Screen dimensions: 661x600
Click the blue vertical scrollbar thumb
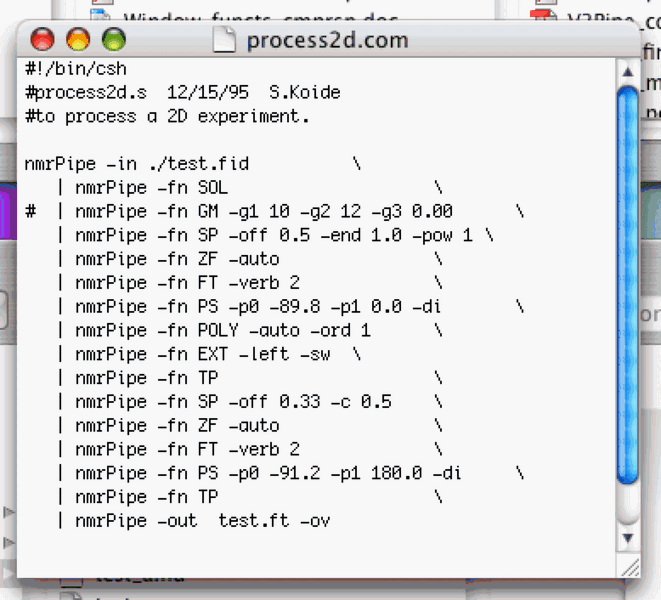628,285
